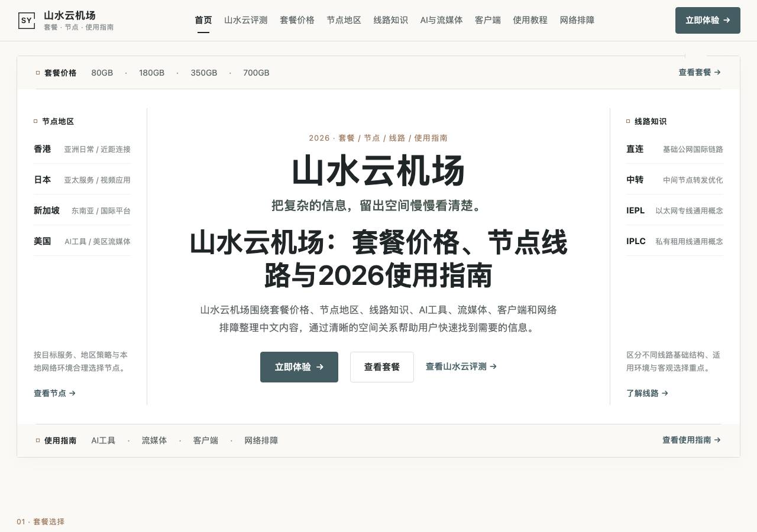Click the IEPL line type row
Screen dimensions: 757x532
pos(675,210)
